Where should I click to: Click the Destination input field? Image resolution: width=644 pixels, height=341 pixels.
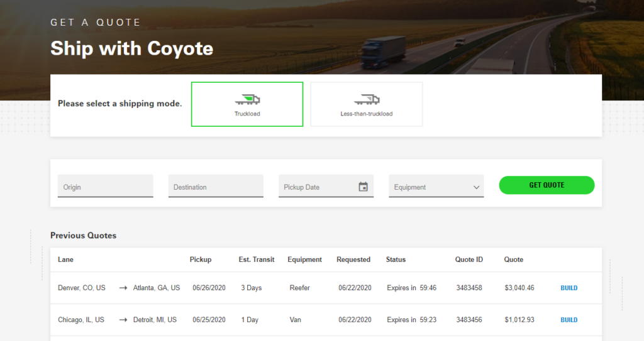(216, 187)
